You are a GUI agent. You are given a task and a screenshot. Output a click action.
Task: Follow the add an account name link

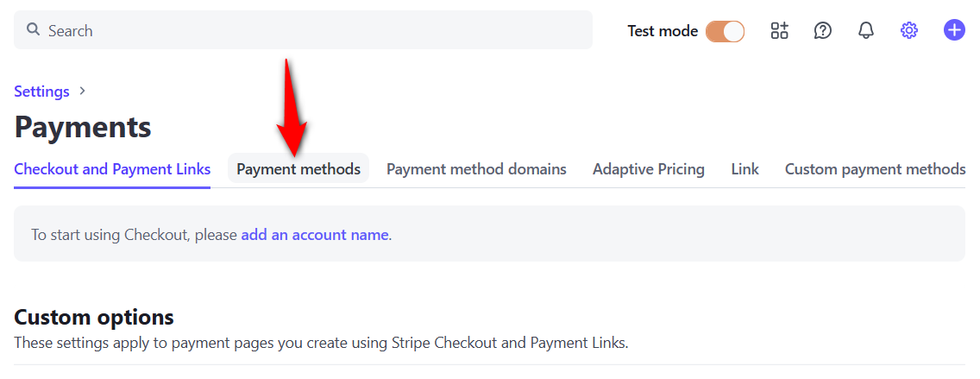[315, 235]
